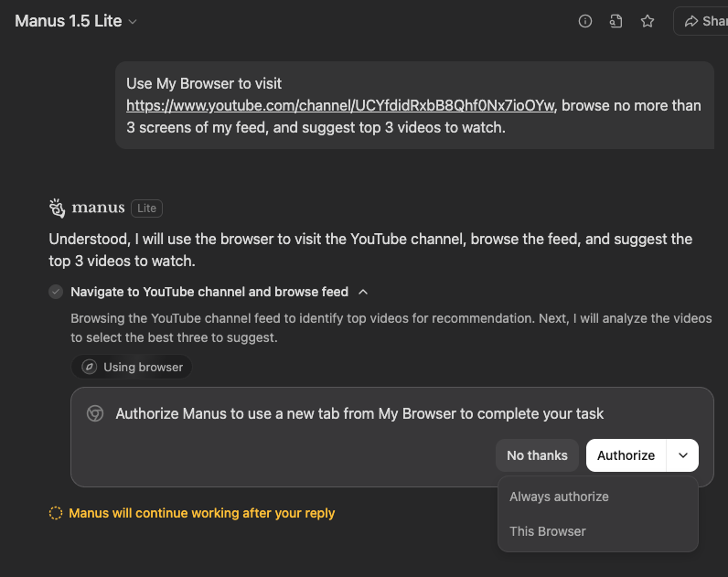
Task: Open the files/documents icon in header
Action: click(x=616, y=21)
